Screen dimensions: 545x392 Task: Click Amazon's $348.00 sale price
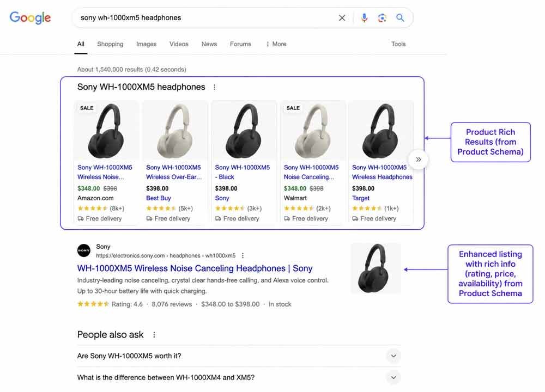[x=88, y=188]
